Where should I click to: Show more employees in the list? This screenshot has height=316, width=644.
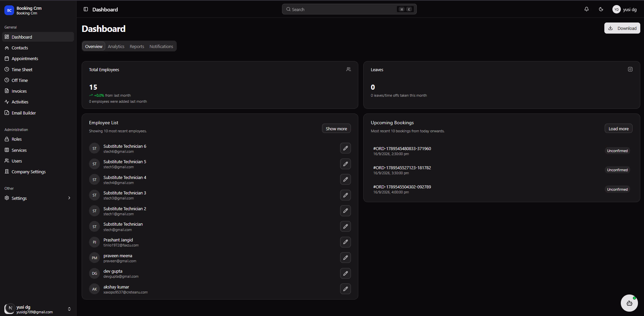click(336, 129)
